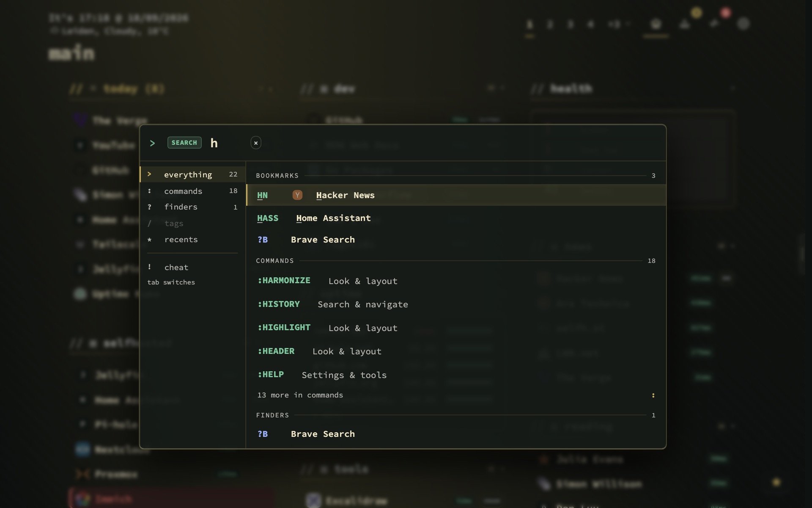Click the exclamation icon beside cheat

pyautogui.click(x=149, y=267)
